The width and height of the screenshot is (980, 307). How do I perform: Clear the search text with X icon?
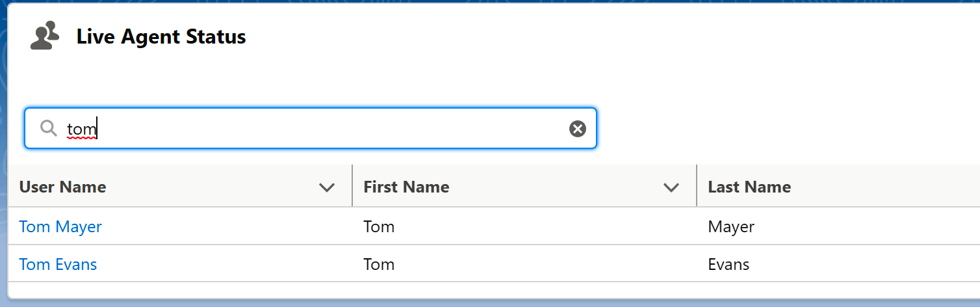(577, 129)
